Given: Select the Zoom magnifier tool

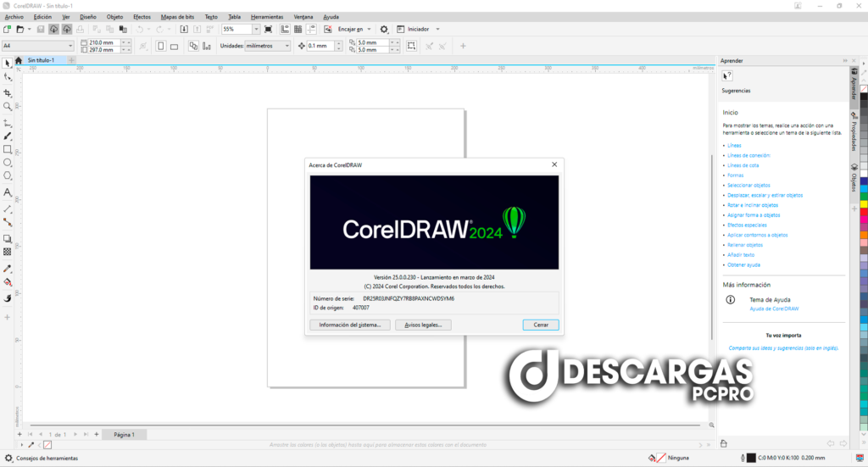Looking at the screenshot, I should coord(8,107).
